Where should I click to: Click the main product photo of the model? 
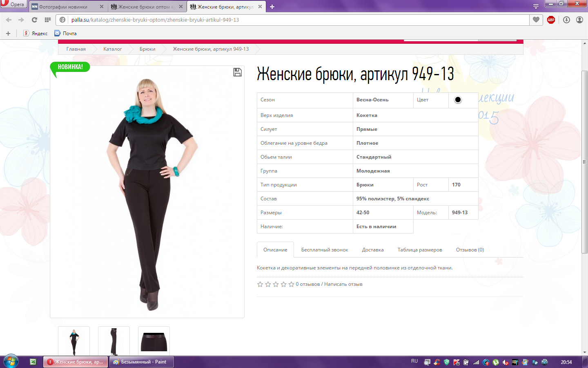tap(147, 192)
